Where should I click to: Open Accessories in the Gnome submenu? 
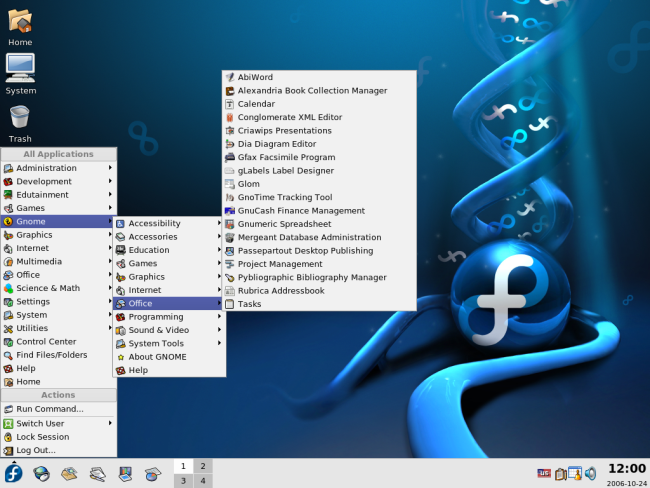[169, 237]
